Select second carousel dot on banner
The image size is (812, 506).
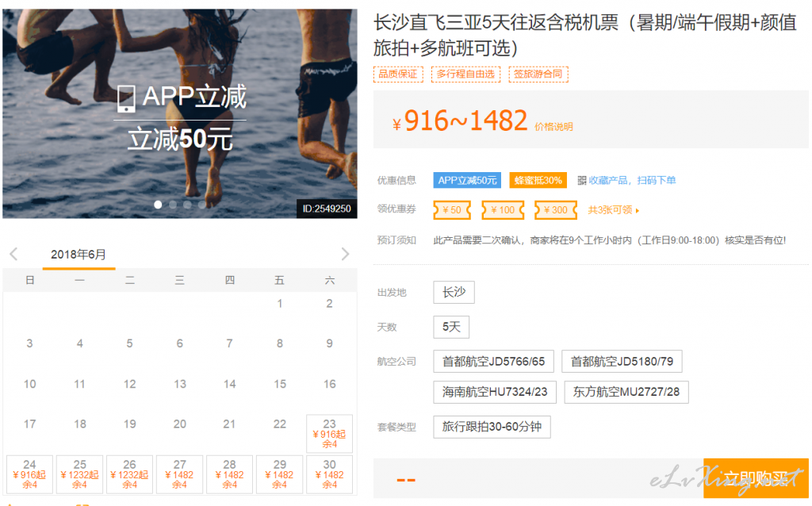tap(173, 205)
